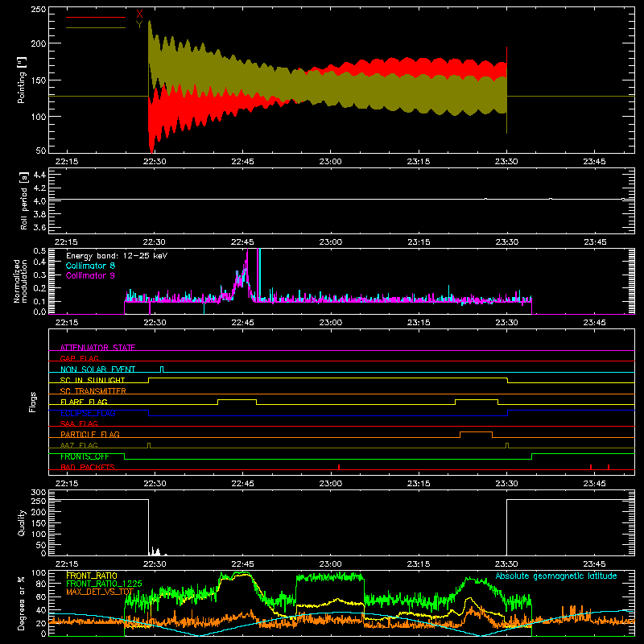Viewport: 644px width, 644px height.
Task: Click the BAD_PACKETS tick near 23:00
Action: (x=339, y=467)
